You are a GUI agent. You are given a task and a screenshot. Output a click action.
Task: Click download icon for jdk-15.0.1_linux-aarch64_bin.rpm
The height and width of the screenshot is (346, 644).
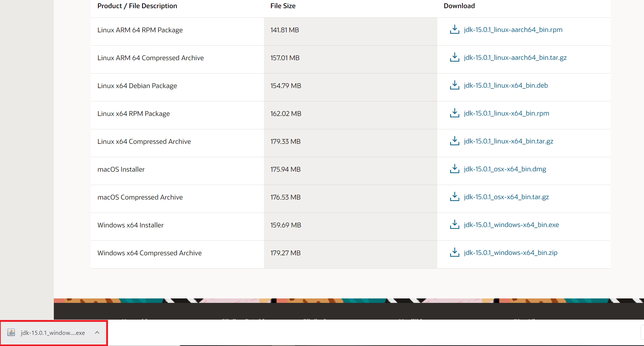tap(454, 29)
